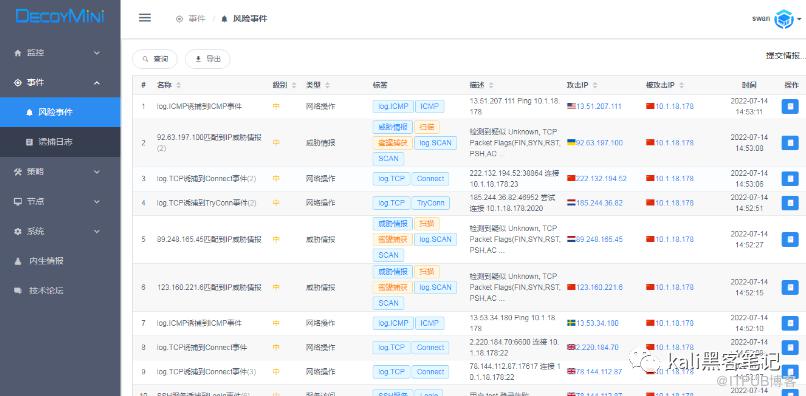Click the breadcrumb's first-level target icon
Screen dimensions: 806x396
[179, 19]
